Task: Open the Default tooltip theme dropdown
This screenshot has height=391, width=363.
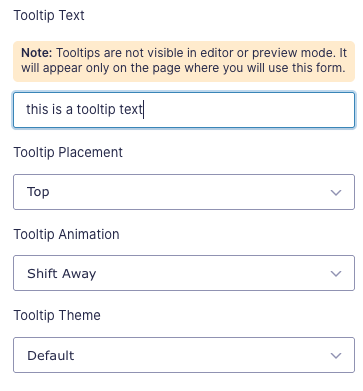Action: click(184, 355)
